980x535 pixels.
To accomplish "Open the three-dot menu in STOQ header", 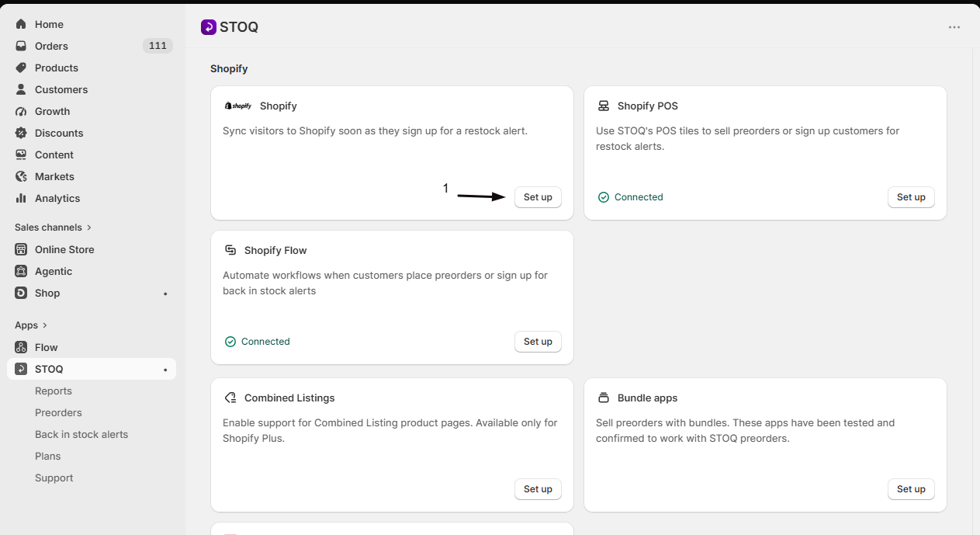I will point(954,27).
